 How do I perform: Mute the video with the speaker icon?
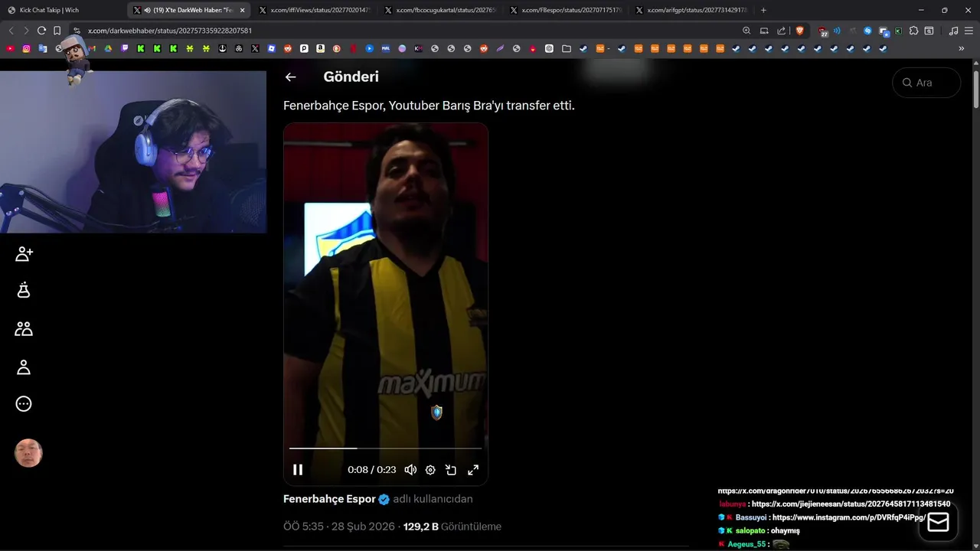click(x=410, y=470)
